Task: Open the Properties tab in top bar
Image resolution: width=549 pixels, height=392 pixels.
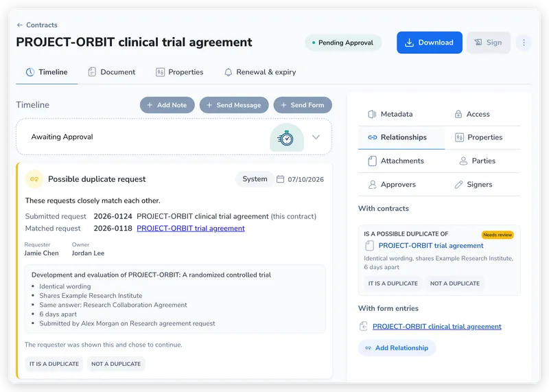Action: point(180,72)
